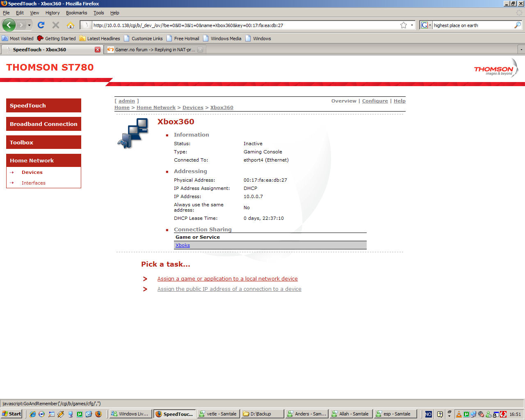Select Interfaces under Home Network
This screenshot has width=525, height=420.
tap(34, 183)
